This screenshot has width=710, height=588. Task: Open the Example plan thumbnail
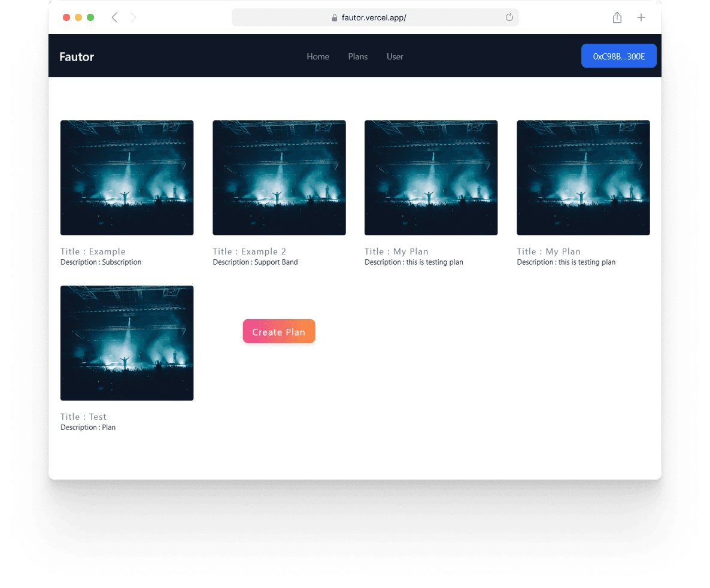click(127, 178)
